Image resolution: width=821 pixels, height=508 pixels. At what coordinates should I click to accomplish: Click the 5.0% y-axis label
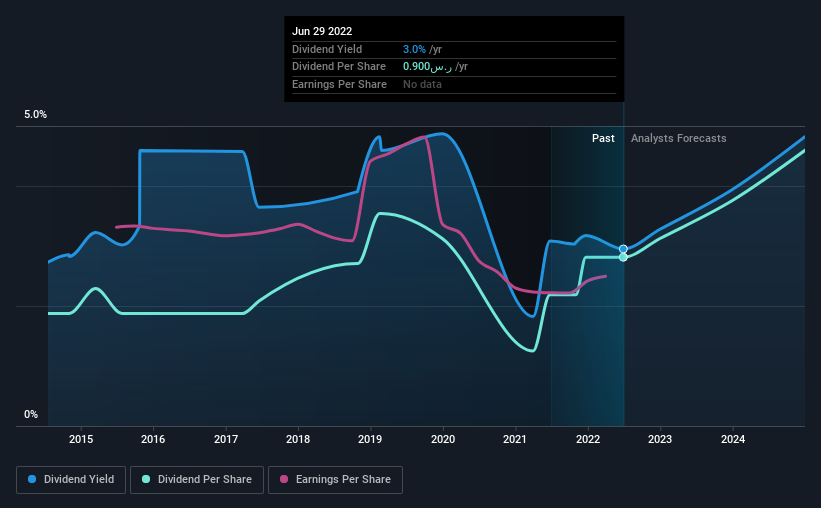pos(35,115)
